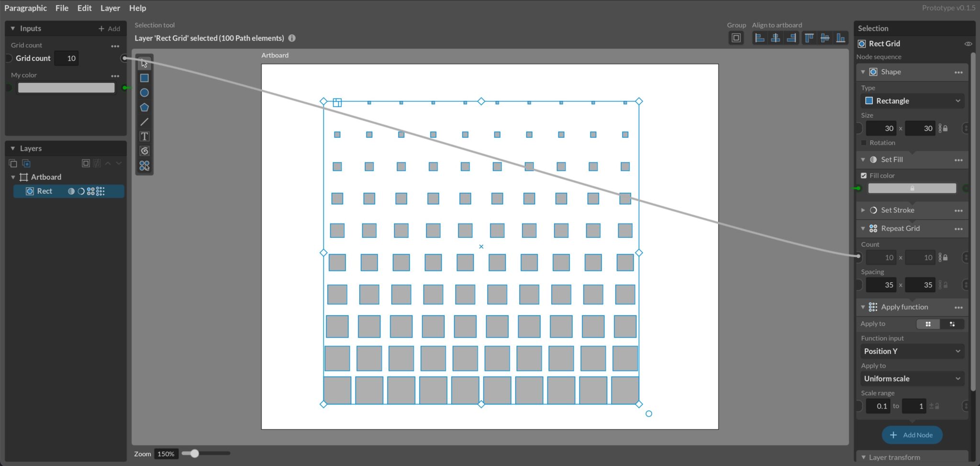Select the Ellipse tool
The width and height of the screenshot is (980, 466).
[x=145, y=92]
